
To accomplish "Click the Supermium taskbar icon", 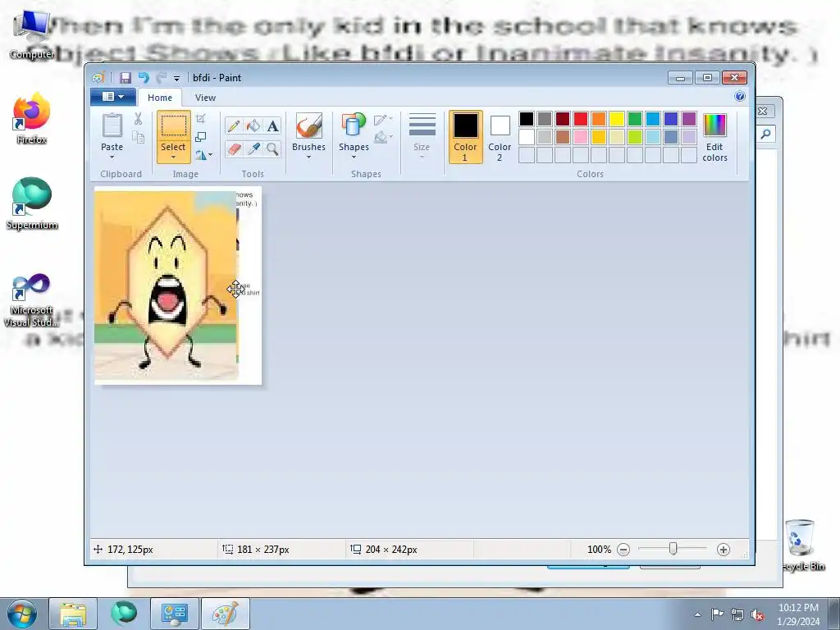I will [x=123, y=614].
